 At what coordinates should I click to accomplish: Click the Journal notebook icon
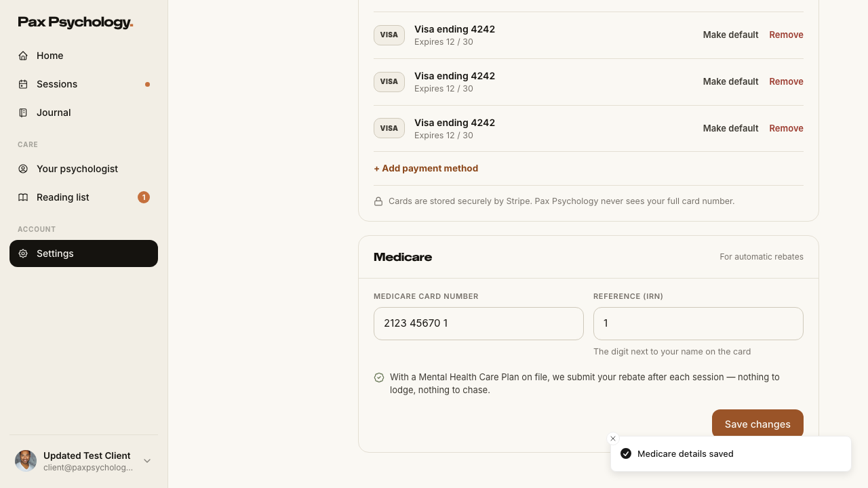point(23,113)
